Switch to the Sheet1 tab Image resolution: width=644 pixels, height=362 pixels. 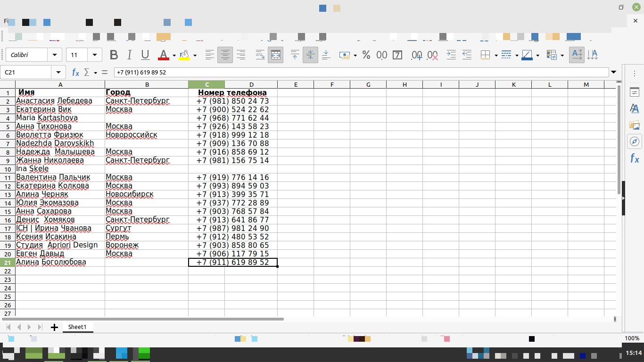pyautogui.click(x=77, y=327)
